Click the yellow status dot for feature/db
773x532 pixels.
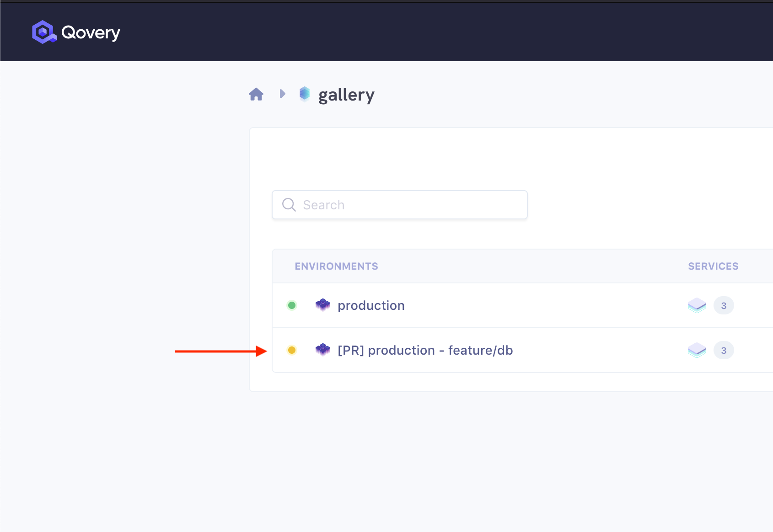tap(292, 350)
